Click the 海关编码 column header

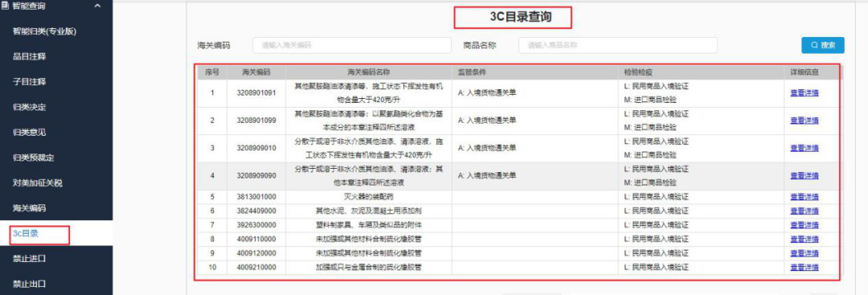pyautogui.click(x=256, y=72)
